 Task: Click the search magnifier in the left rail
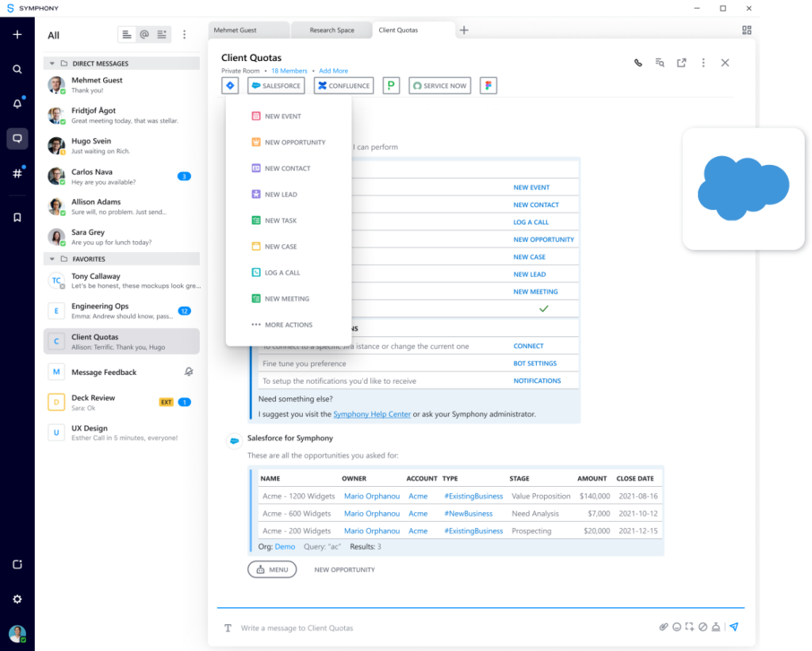point(17,69)
